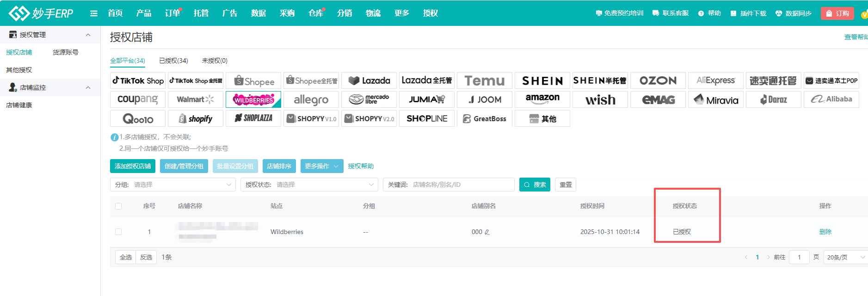868x296 pixels.
Task: Open the 分组 group dropdown
Action: 172,185
